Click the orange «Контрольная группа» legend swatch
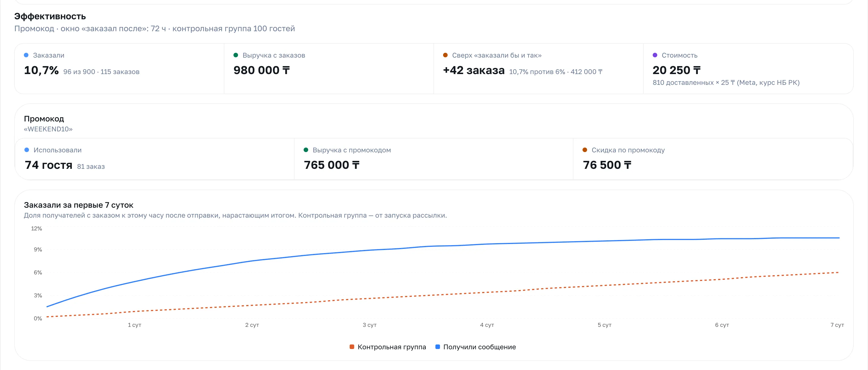This screenshot has width=868, height=370. coord(352,347)
